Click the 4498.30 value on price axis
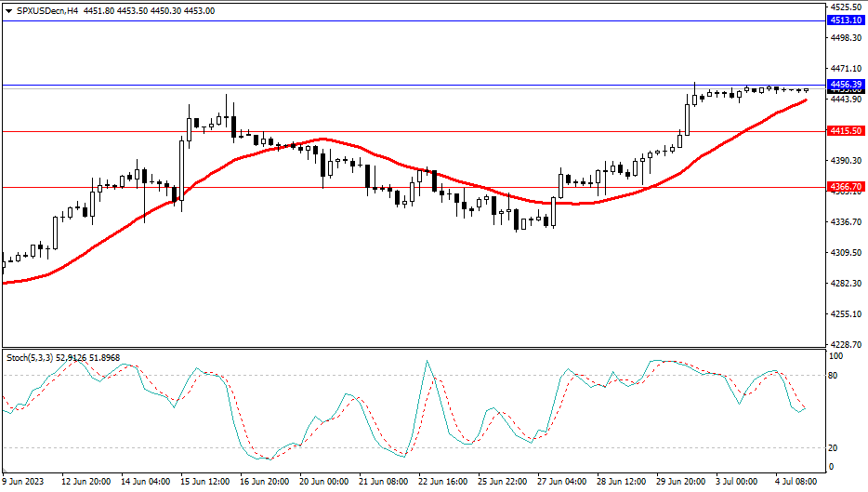 [845, 37]
